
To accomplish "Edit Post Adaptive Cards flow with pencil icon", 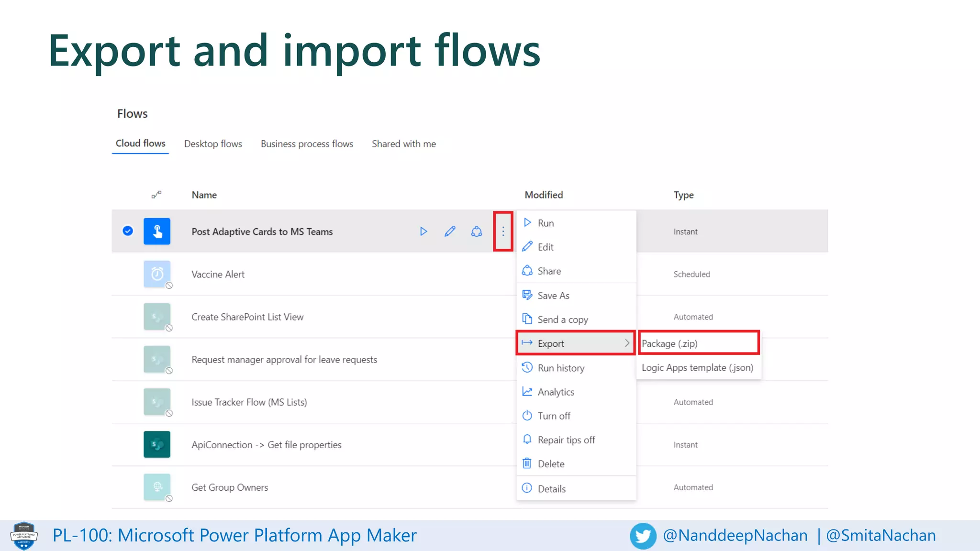I will tap(450, 231).
